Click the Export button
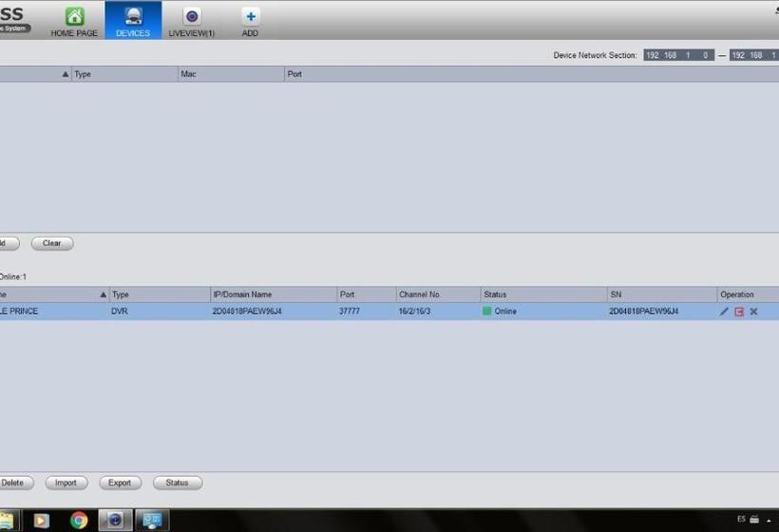Viewport: 779px width, 532px height. click(x=120, y=483)
